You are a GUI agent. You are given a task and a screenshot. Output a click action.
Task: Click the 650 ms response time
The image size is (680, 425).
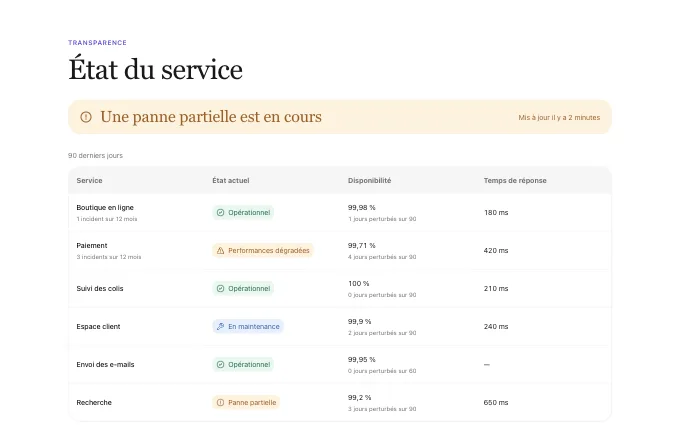(496, 402)
